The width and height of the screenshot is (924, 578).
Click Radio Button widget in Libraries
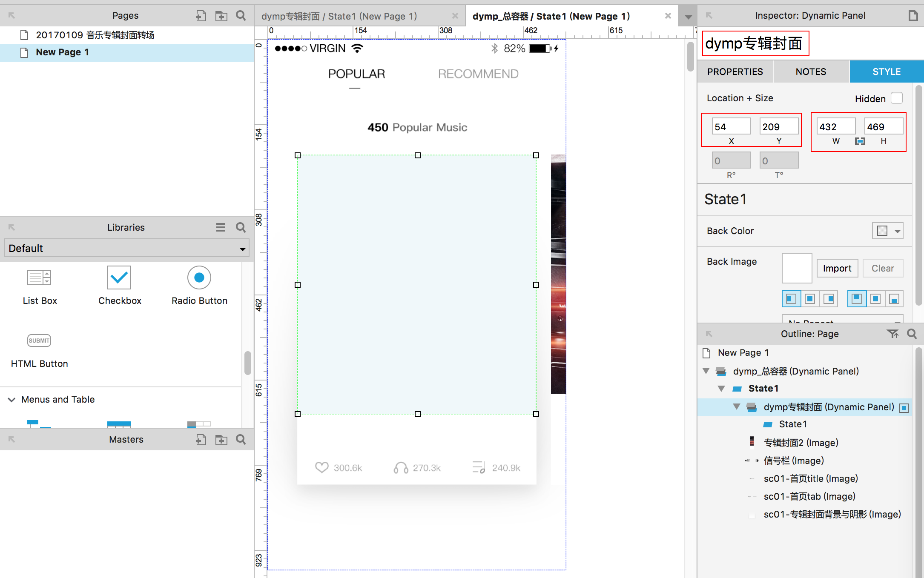(x=199, y=278)
